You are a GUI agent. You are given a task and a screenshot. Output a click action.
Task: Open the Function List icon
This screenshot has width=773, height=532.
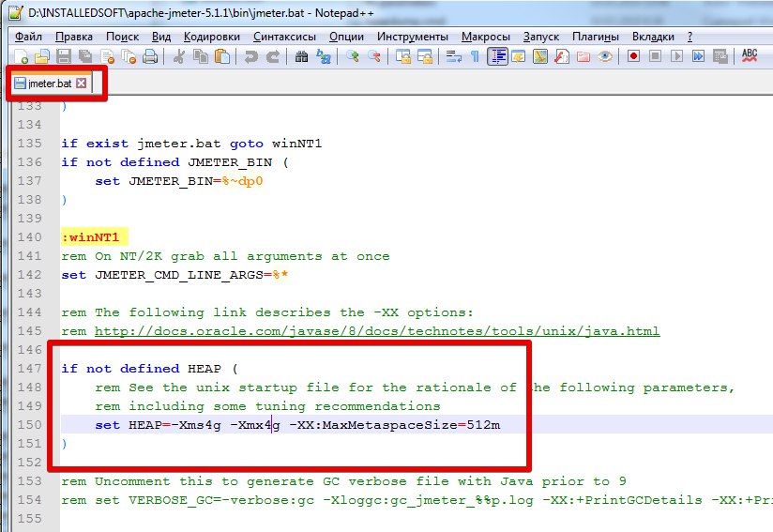562,56
